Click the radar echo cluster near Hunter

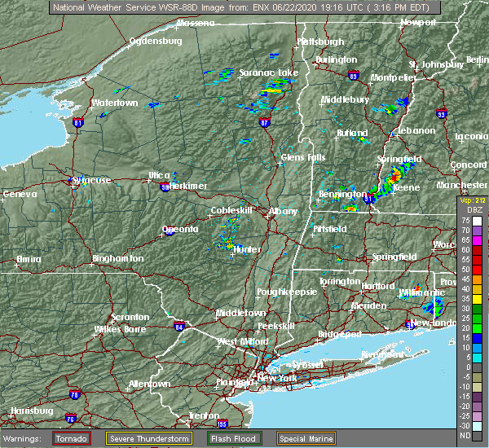point(228,244)
